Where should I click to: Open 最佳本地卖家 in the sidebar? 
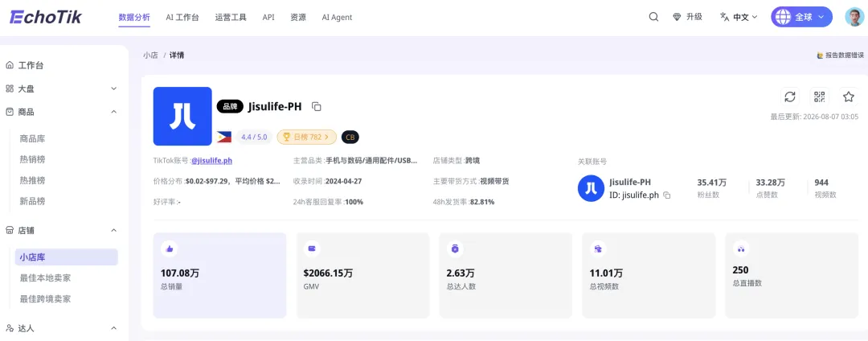tap(45, 278)
